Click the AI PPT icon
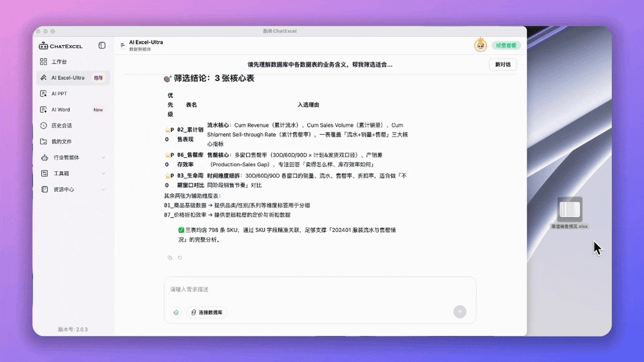The image size is (644, 362). pyautogui.click(x=44, y=93)
